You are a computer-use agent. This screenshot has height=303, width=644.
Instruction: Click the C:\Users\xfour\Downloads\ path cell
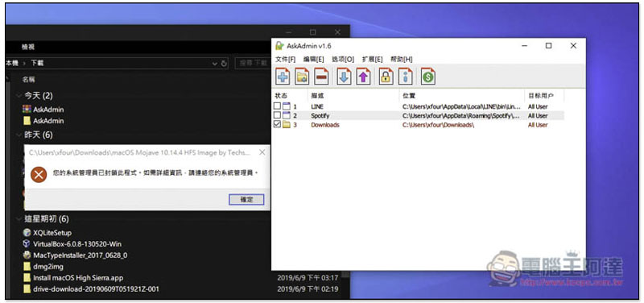[438, 125]
